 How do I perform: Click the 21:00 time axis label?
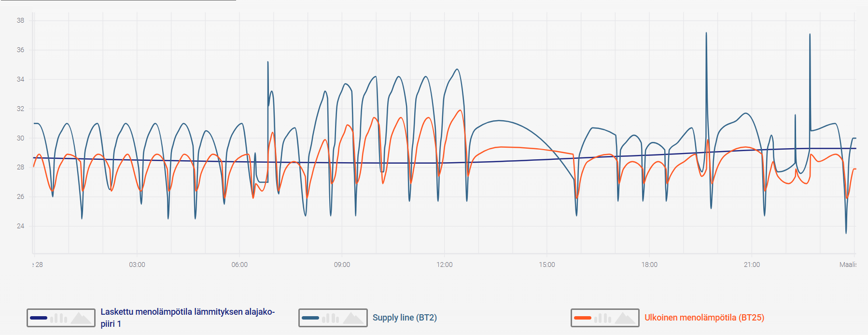[752, 265]
